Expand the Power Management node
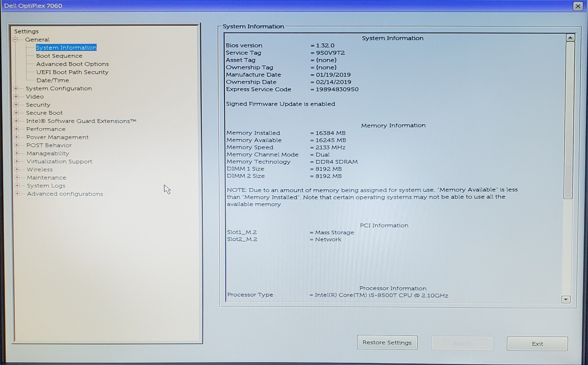The image size is (588, 365). (16, 137)
